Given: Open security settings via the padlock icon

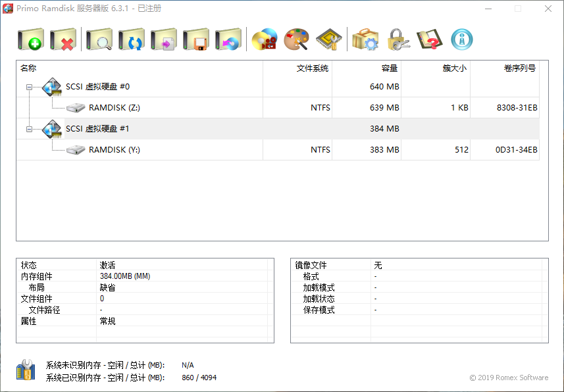Looking at the screenshot, I should pyautogui.click(x=397, y=39).
